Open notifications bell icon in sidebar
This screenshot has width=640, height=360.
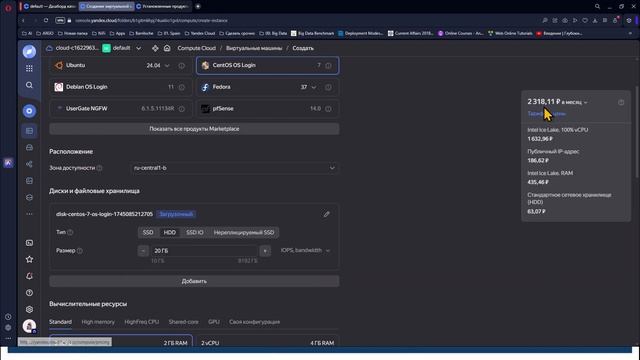29,276
